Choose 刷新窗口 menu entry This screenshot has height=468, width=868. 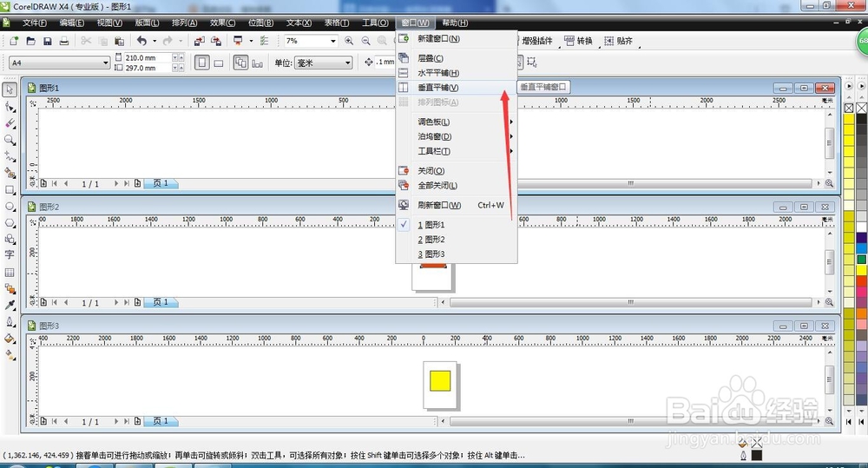457,205
